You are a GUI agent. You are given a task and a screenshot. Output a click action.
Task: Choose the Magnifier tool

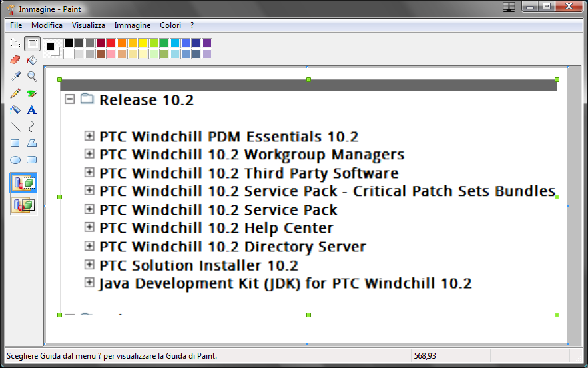point(32,77)
